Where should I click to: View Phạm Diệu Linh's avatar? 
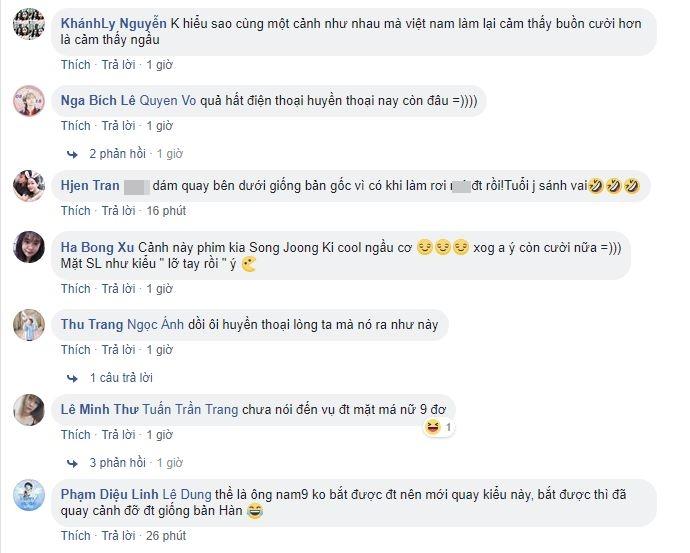pyautogui.click(x=29, y=495)
